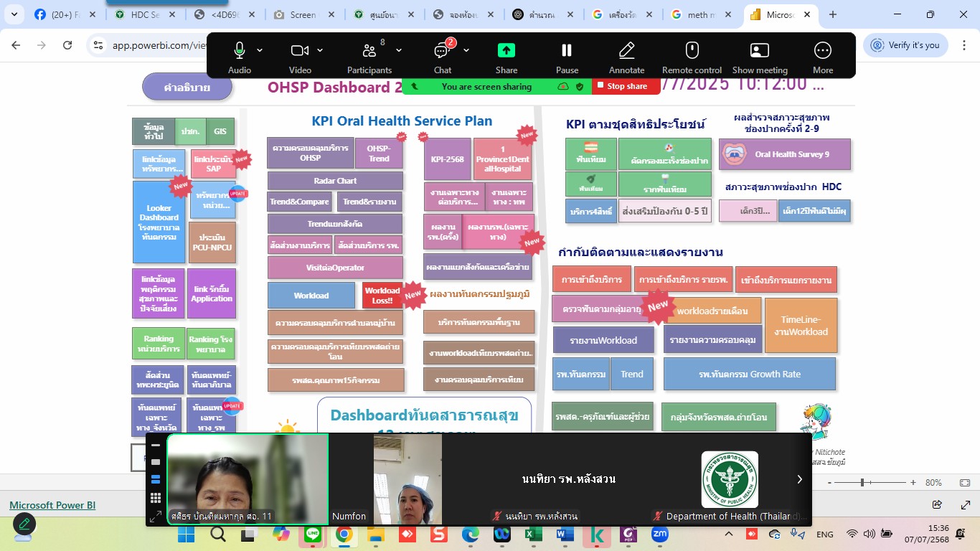Expand the Audio options arrow
Image resolution: width=980 pixels, height=551 pixels.
pyautogui.click(x=260, y=50)
